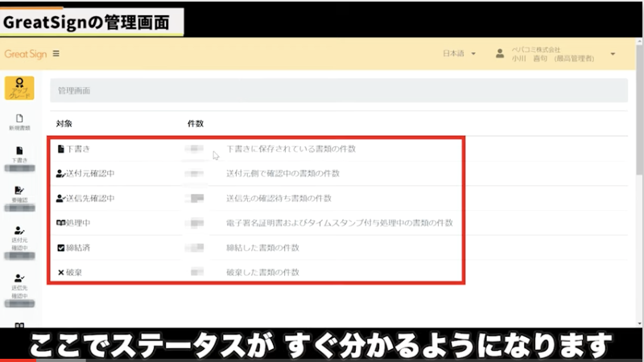Click the Great Sign logo
The height and width of the screenshot is (362, 644).
click(26, 54)
